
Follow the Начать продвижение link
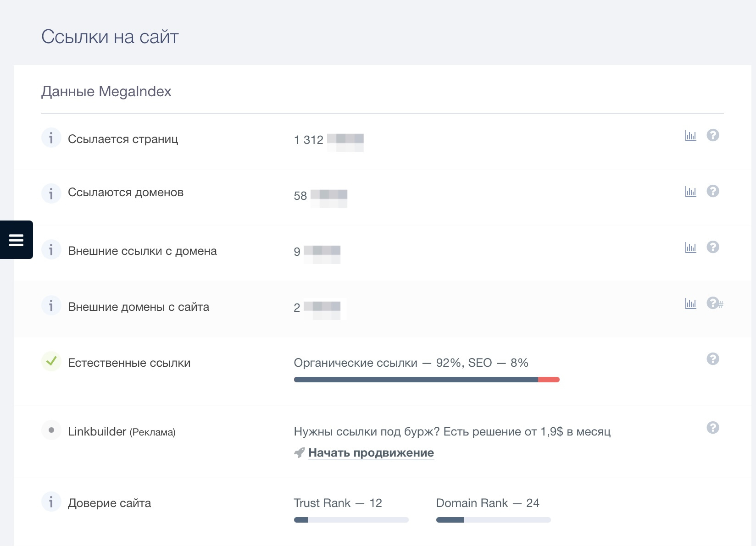[371, 453]
